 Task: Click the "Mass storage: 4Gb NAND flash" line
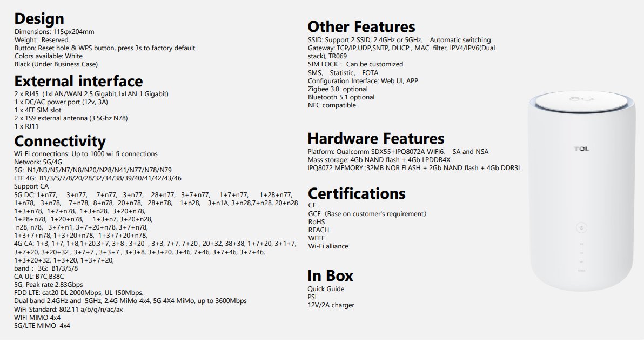[379, 160]
